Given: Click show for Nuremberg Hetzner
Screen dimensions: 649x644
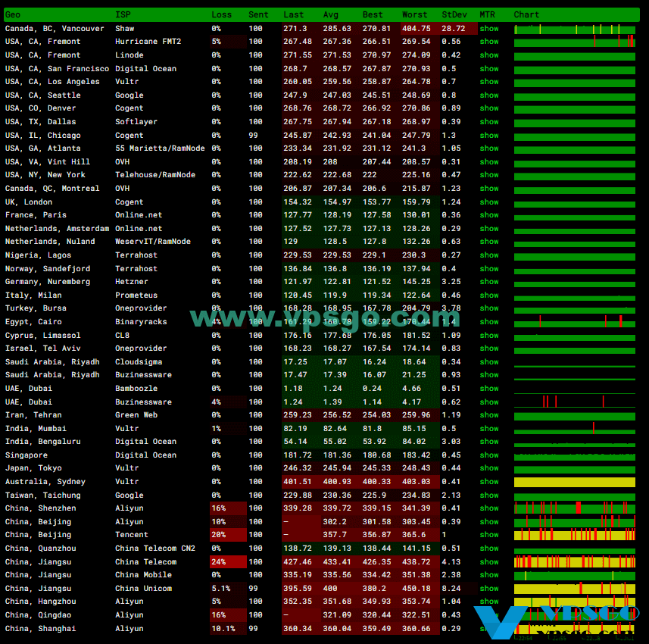Looking at the screenshot, I should point(488,282).
